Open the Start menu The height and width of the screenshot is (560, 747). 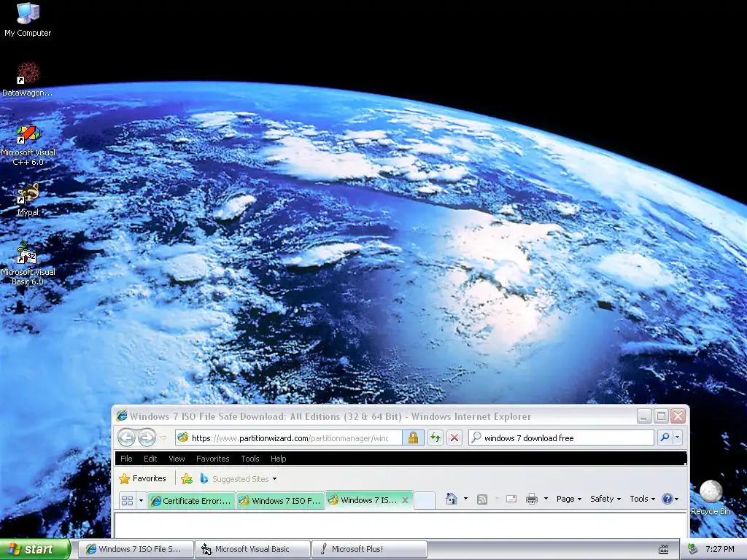tap(35, 549)
